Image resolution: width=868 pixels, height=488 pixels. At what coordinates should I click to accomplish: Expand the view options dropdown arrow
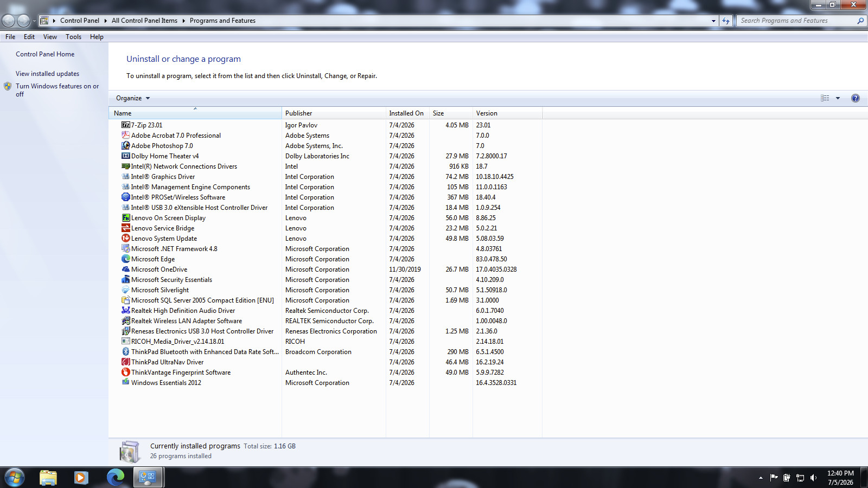coord(838,98)
